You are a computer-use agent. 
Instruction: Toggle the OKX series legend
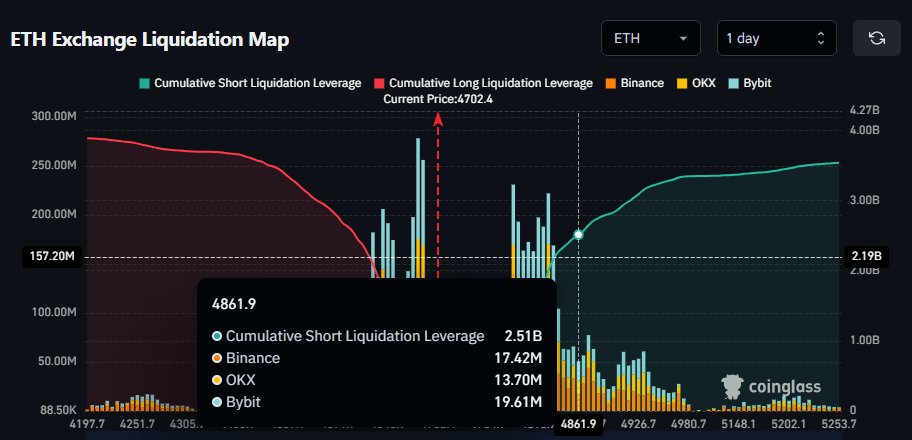click(x=696, y=83)
